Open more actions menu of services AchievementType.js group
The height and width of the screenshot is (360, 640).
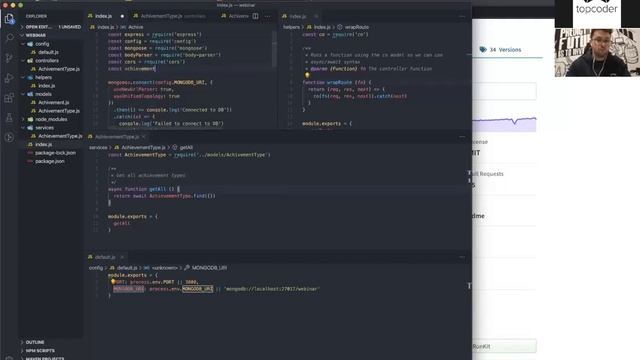(462, 137)
